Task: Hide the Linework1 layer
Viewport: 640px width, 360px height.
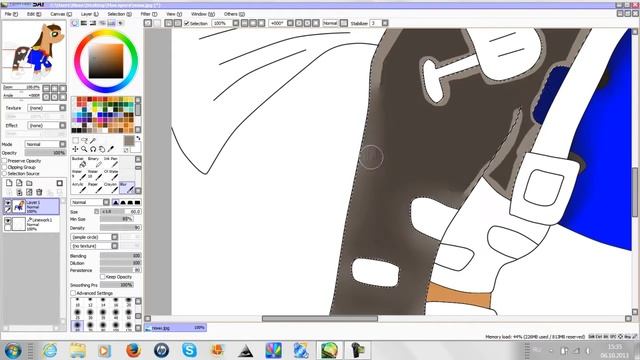Action: tap(8, 220)
